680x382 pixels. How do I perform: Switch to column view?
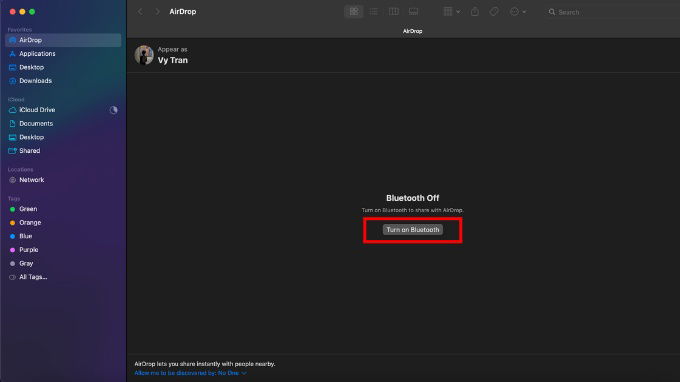[393, 12]
